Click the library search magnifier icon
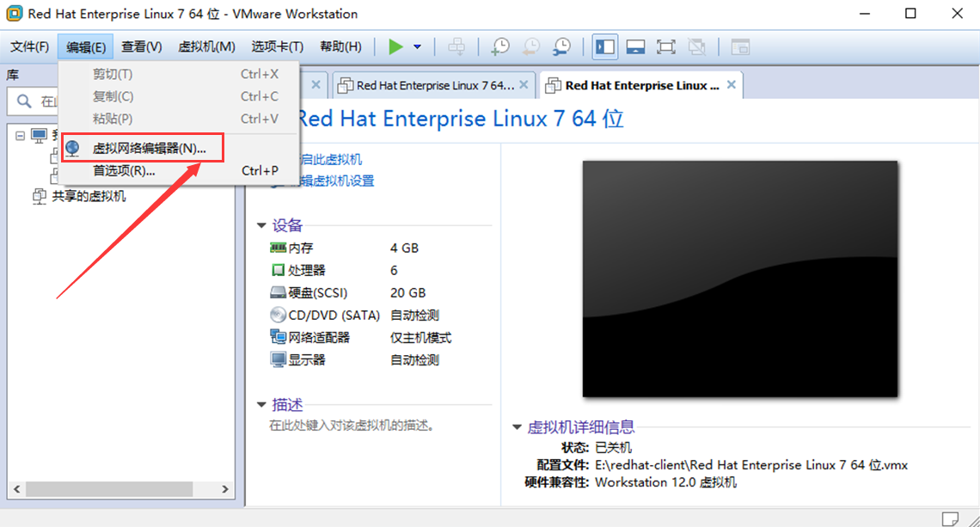Viewport: 980px width, 527px height. 24,101
